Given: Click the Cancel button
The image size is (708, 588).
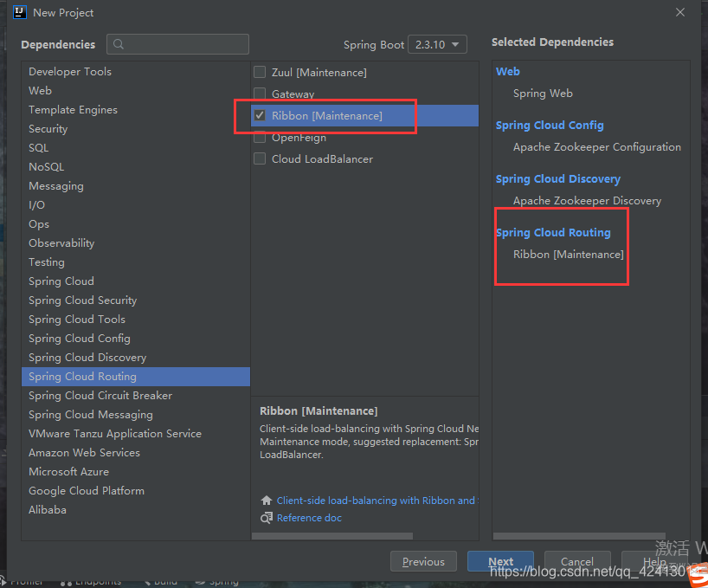Looking at the screenshot, I should pyautogui.click(x=577, y=561).
